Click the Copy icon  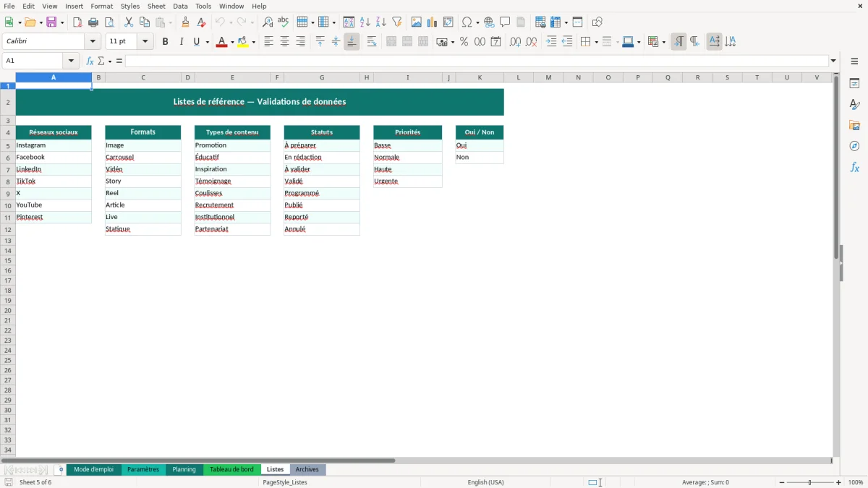pyautogui.click(x=145, y=22)
